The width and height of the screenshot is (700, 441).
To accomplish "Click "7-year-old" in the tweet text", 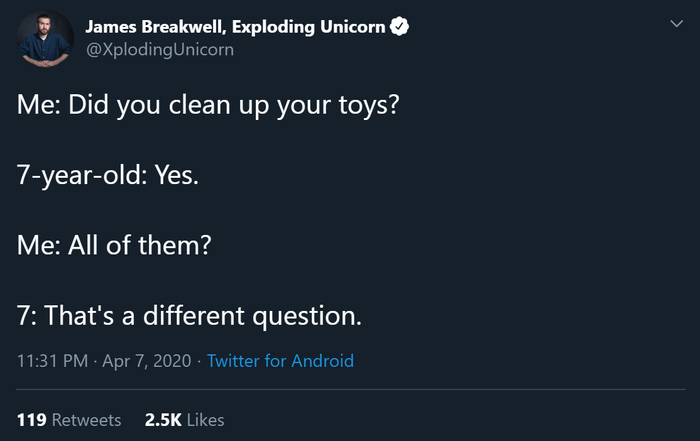I will (x=82, y=176).
